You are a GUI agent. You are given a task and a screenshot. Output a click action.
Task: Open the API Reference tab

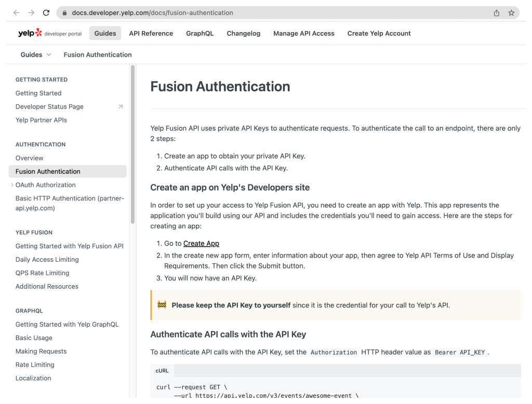(151, 33)
